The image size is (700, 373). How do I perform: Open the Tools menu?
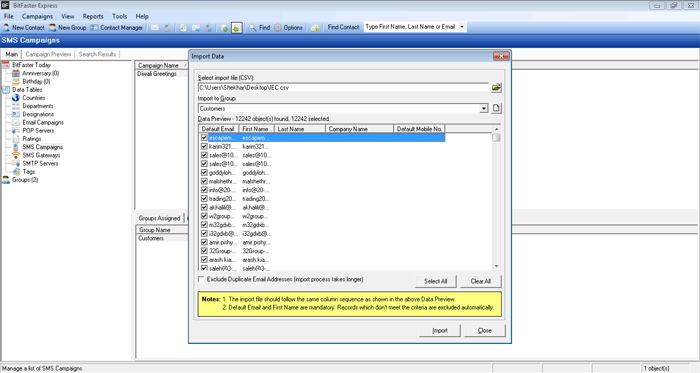pos(119,16)
